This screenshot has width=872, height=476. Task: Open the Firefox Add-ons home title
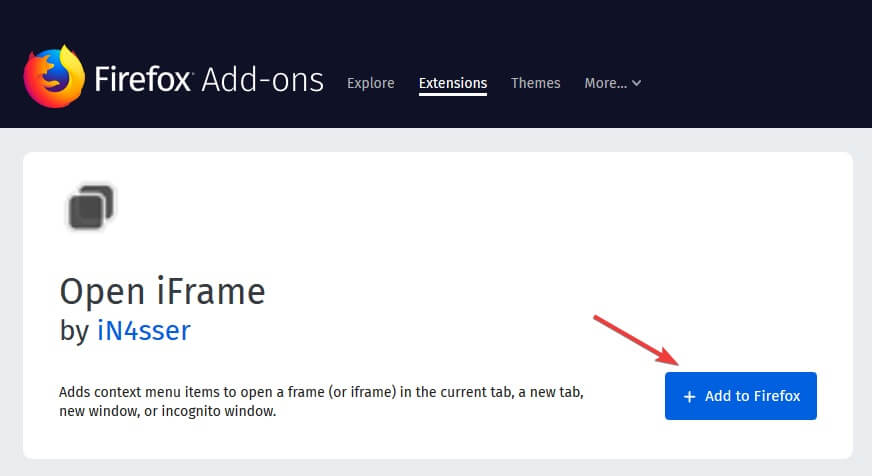pos(209,79)
